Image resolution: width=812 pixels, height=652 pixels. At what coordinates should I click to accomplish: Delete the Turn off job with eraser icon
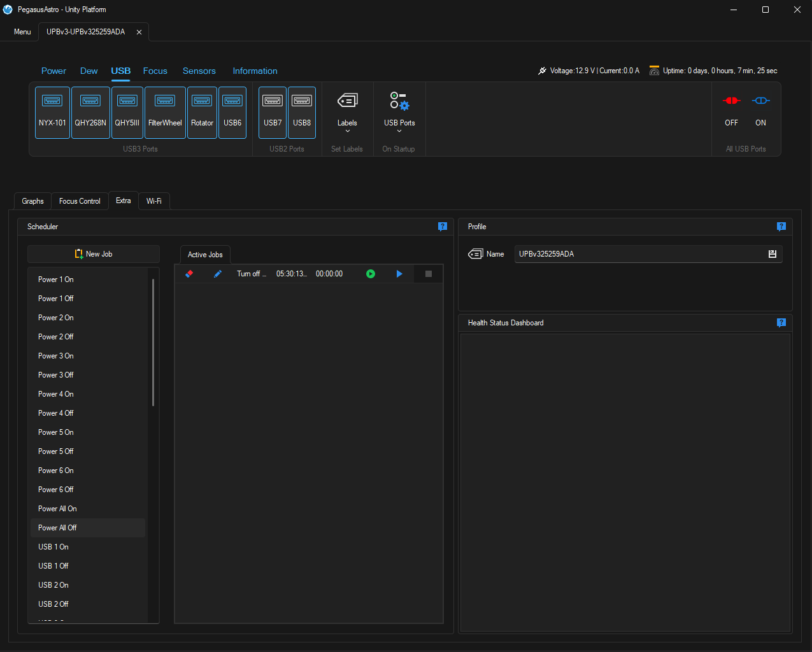[x=189, y=274]
